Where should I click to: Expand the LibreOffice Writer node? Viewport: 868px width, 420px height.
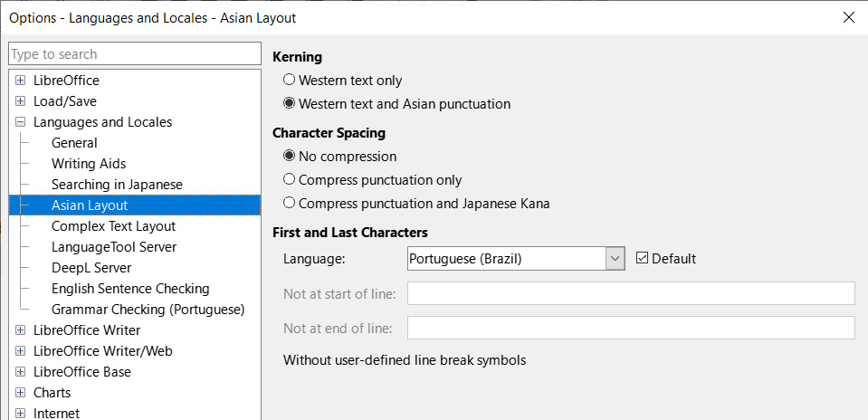(x=21, y=329)
